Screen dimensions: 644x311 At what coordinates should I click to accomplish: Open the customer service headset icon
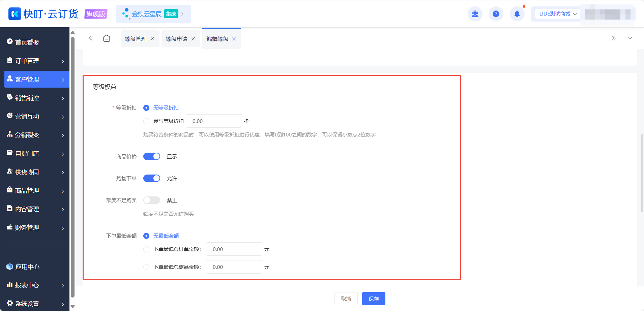click(475, 14)
